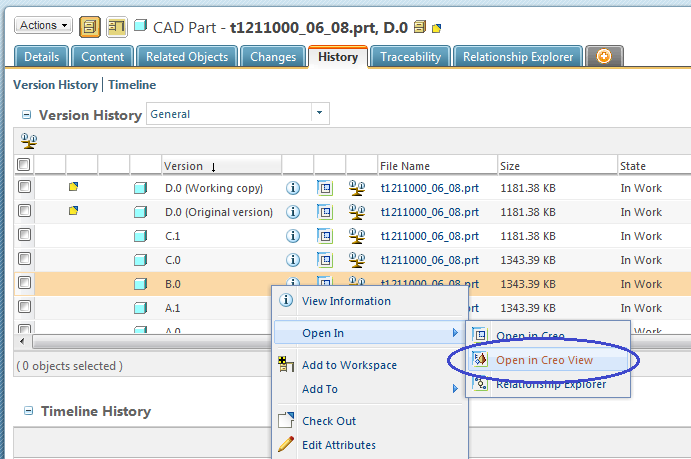This screenshot has height=459, width=691.
Task: Check the box for C.1 version row
Action: pyautogui.click(x=25, y=236)
